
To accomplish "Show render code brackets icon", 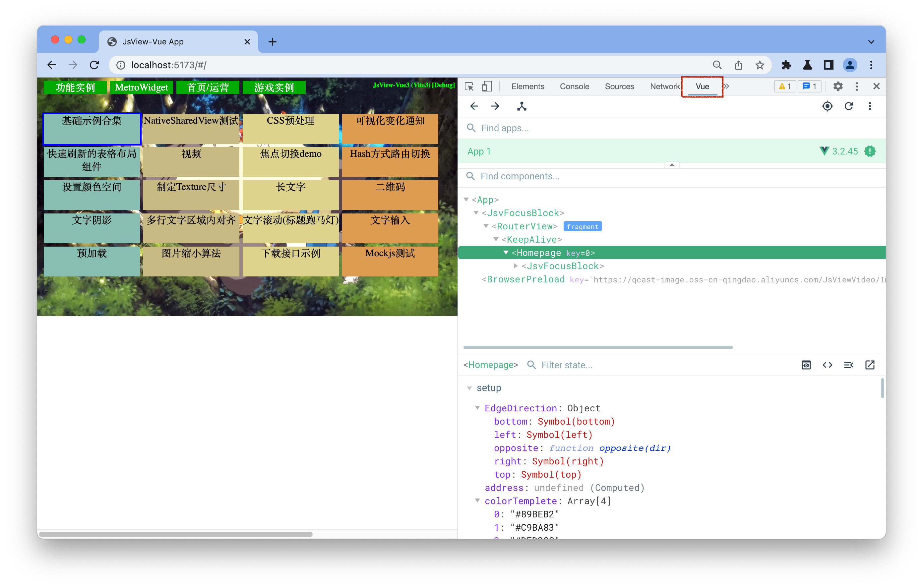I will click(827, 365).
